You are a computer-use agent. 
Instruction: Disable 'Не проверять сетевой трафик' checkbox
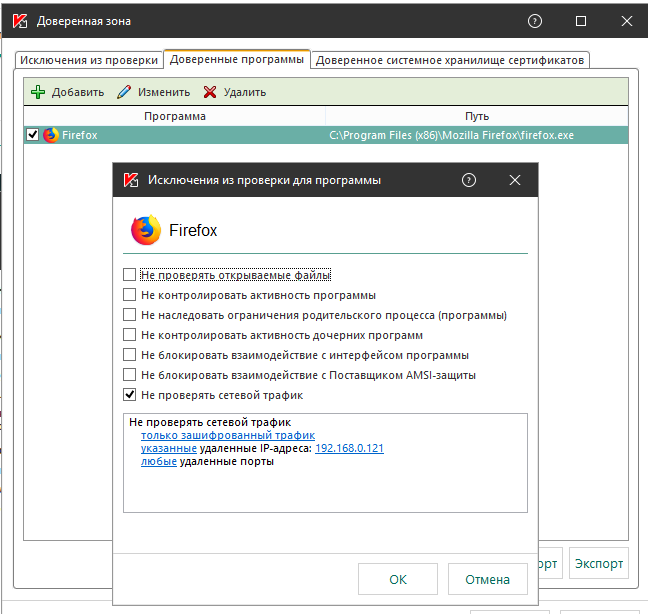[129, 395]
